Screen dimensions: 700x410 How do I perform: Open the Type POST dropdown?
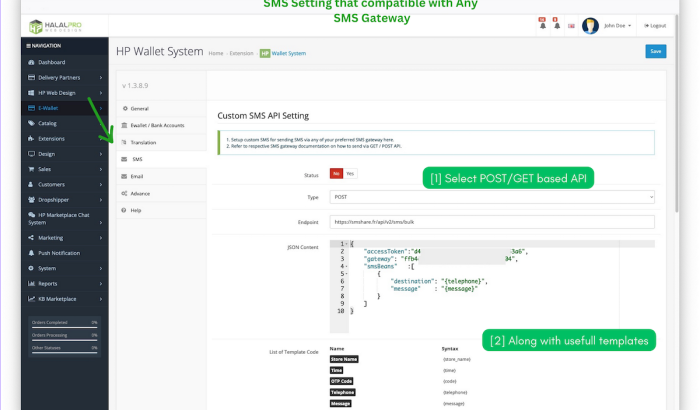pyautogui.click(x=492, y=197)
